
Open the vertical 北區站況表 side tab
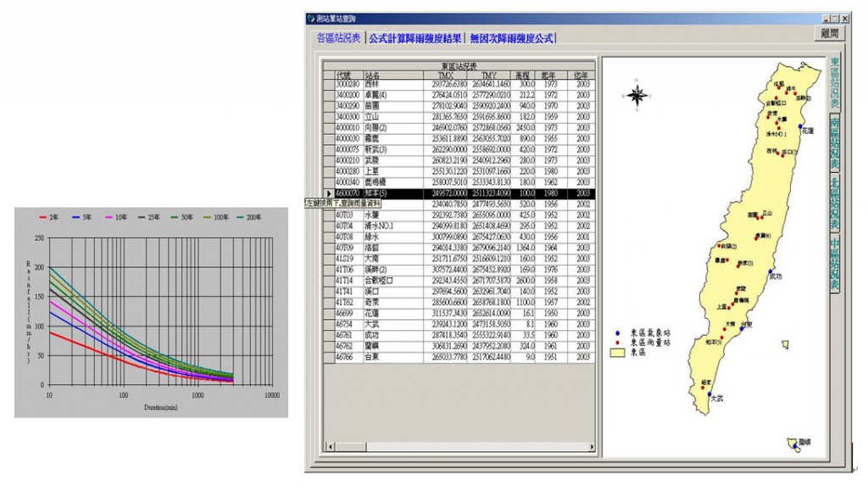click(x=834, y=204)
